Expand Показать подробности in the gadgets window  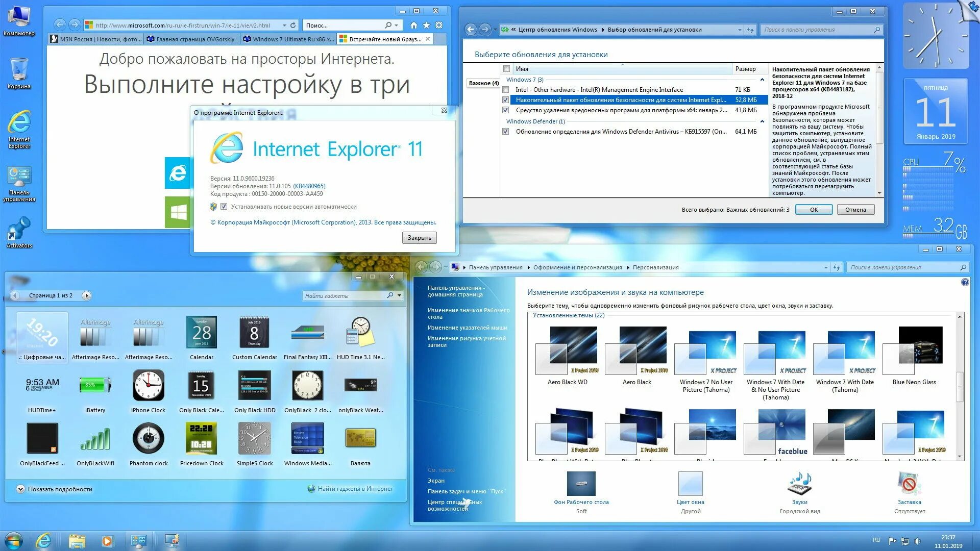point(20,489)
